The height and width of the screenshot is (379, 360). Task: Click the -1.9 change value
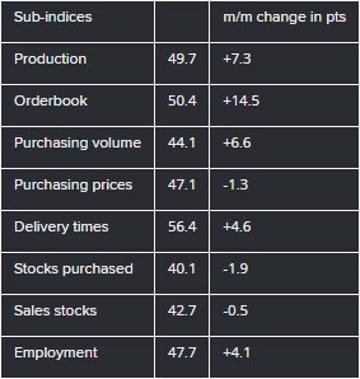click(236, 269)
